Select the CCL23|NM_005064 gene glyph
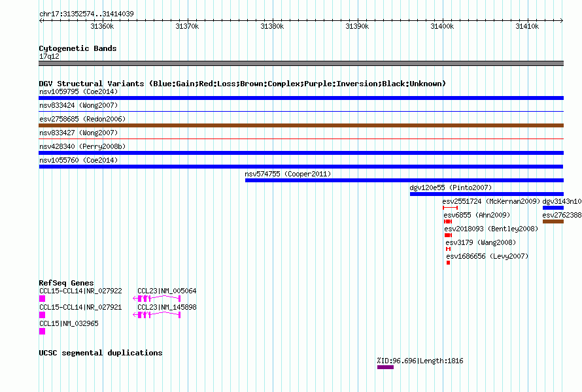 click(x=157, y=299)
